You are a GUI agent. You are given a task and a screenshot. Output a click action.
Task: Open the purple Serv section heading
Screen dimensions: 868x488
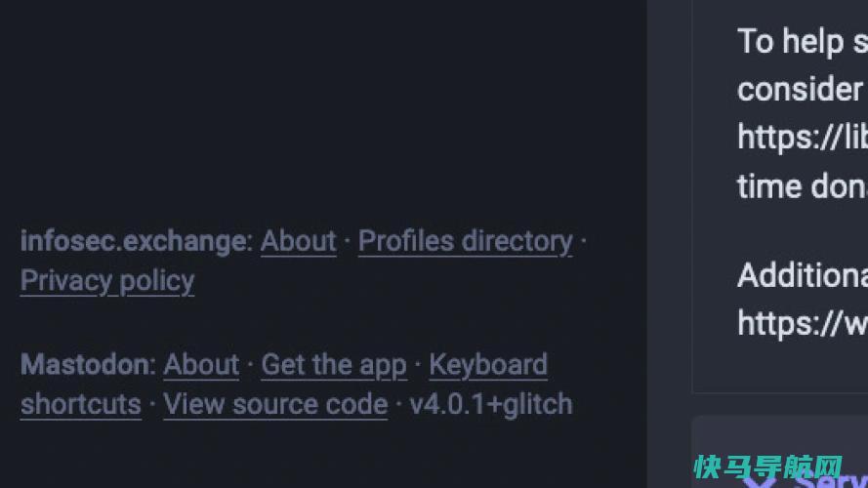[x=830, y=481]
